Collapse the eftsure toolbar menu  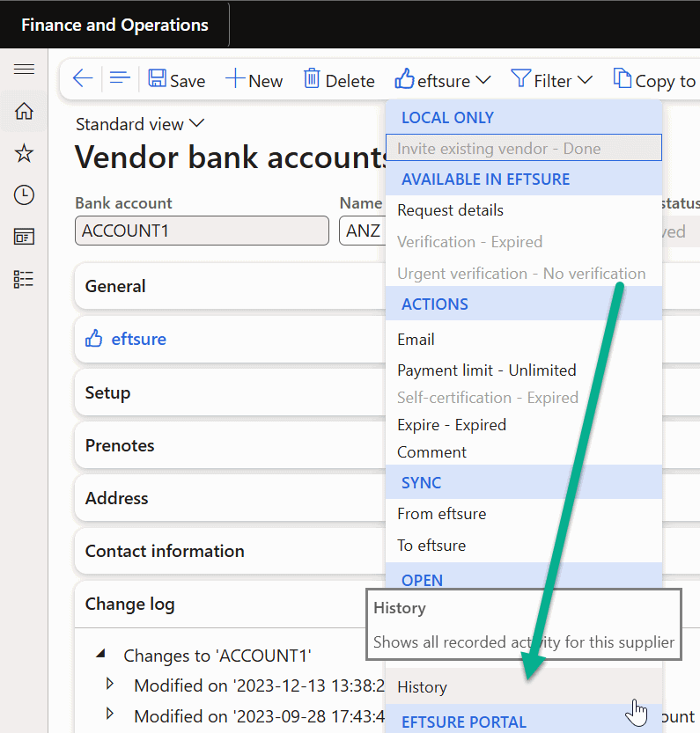443,79
